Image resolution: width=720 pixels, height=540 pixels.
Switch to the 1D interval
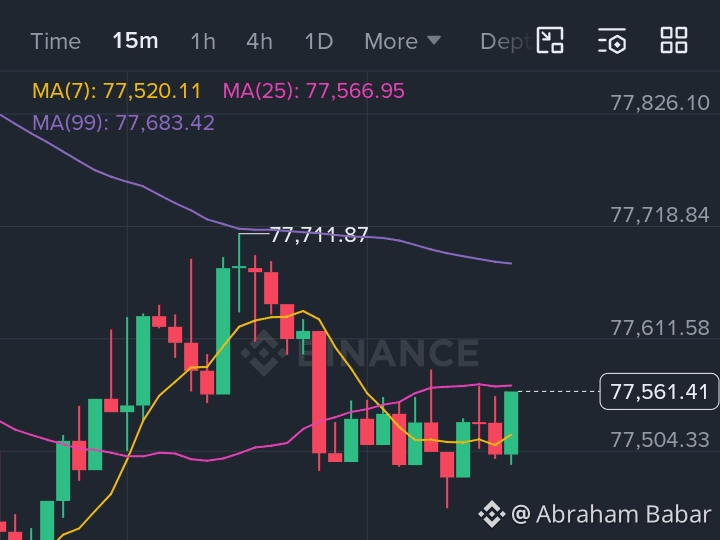point(319,41)
